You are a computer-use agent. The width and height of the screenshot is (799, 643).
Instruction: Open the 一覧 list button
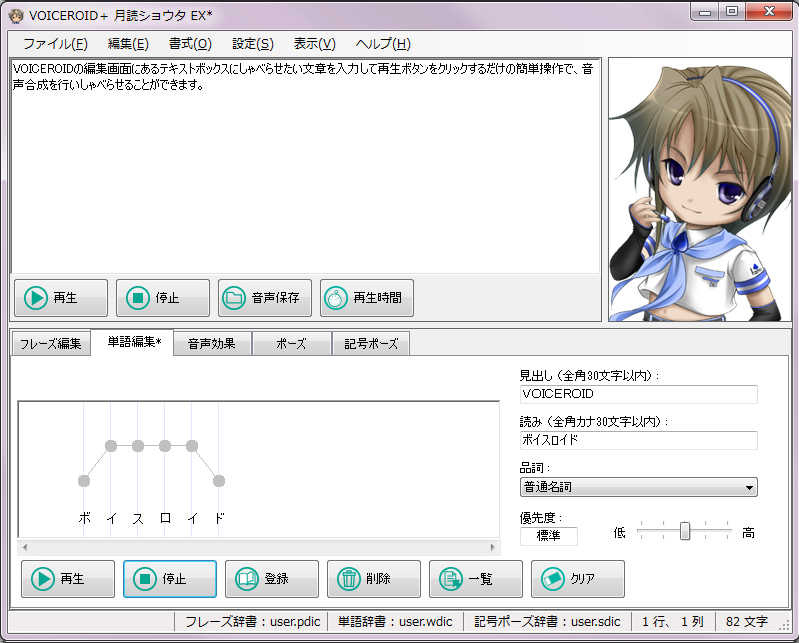[475, 579]
